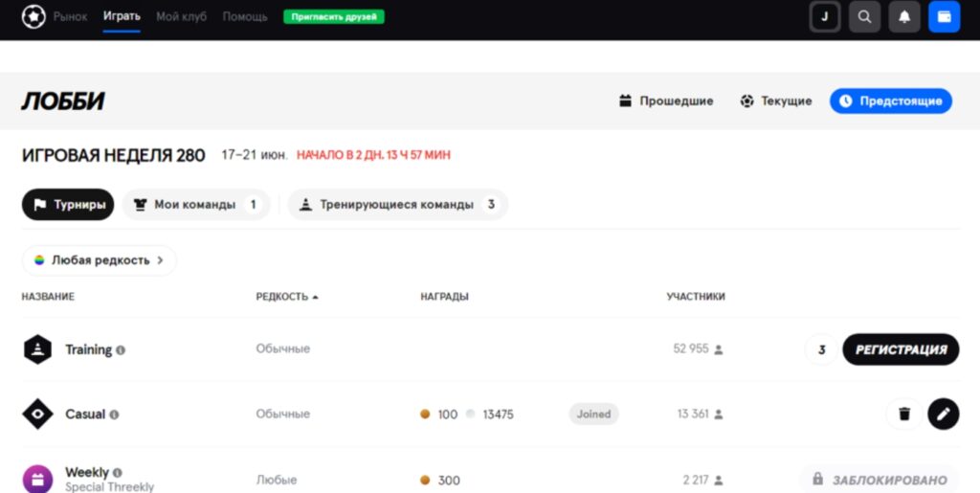980x493 pixels.
Task: Open the blue wallet icon
Action: [945, 17]
